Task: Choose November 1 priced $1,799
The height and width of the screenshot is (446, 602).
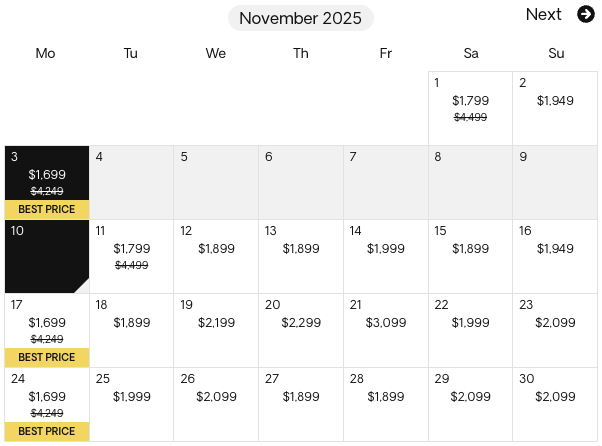Action: tap(470, 108)
